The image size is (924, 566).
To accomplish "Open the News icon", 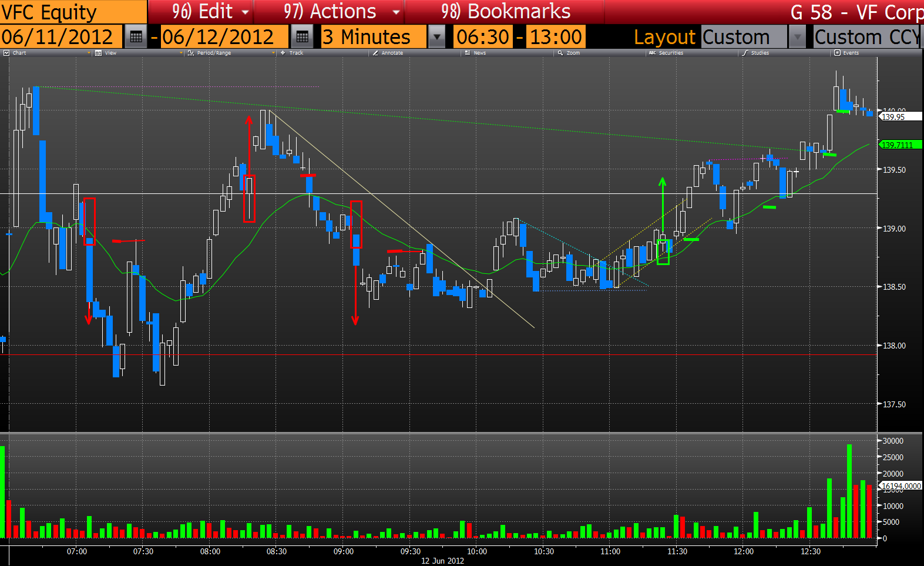I will point(468,53).
